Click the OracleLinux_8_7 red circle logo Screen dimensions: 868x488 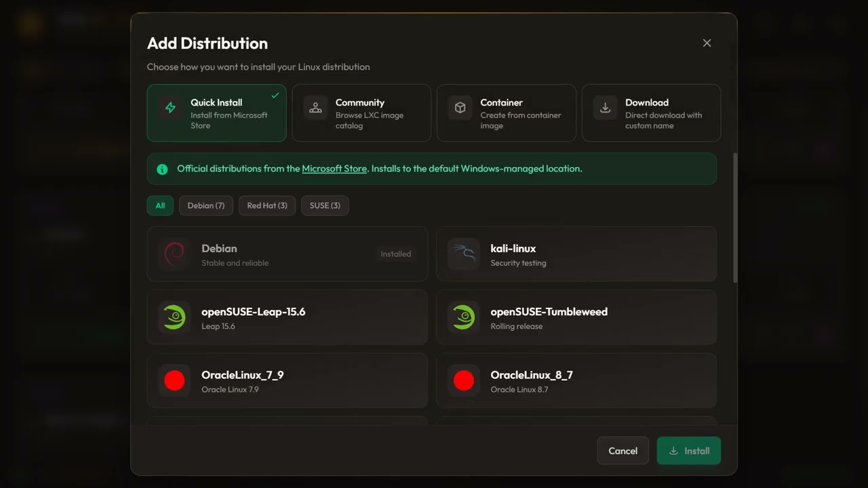pyautogui.click(x=464, y=381)
